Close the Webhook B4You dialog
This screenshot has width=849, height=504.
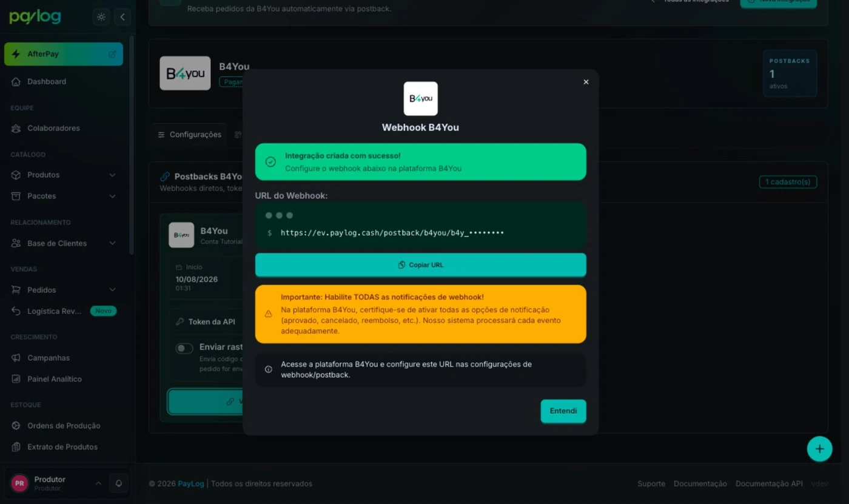pyautogui.click(x=586, y=82)
